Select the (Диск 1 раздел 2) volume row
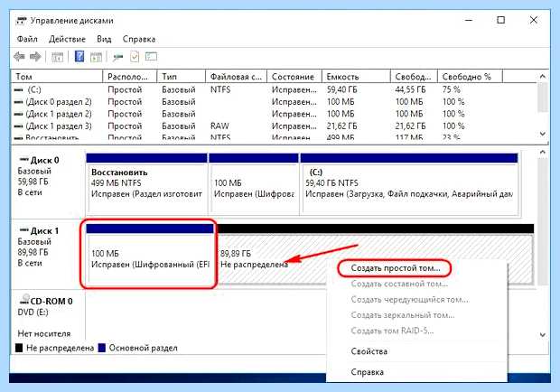The width and height of the screenshot is (560, 392). [275, 114]
